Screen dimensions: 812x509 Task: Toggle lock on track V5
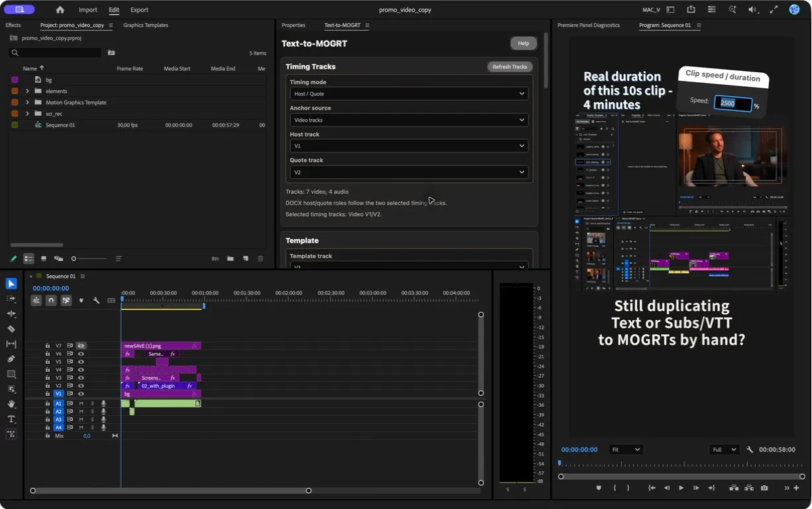pos(47,361)
